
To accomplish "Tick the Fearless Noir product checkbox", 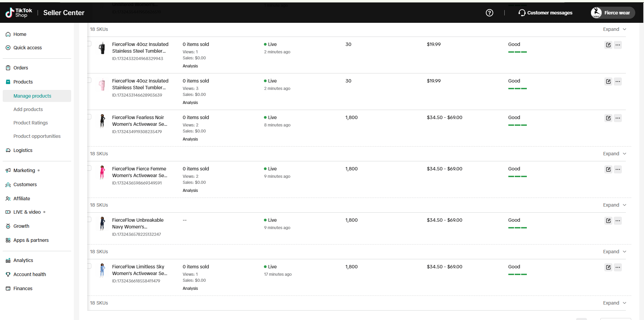I will (89, 117).
